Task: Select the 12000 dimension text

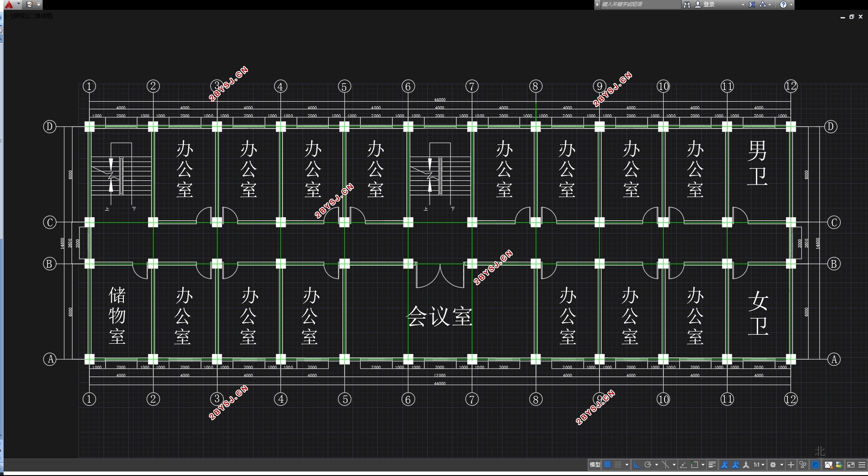Action: 440,375
